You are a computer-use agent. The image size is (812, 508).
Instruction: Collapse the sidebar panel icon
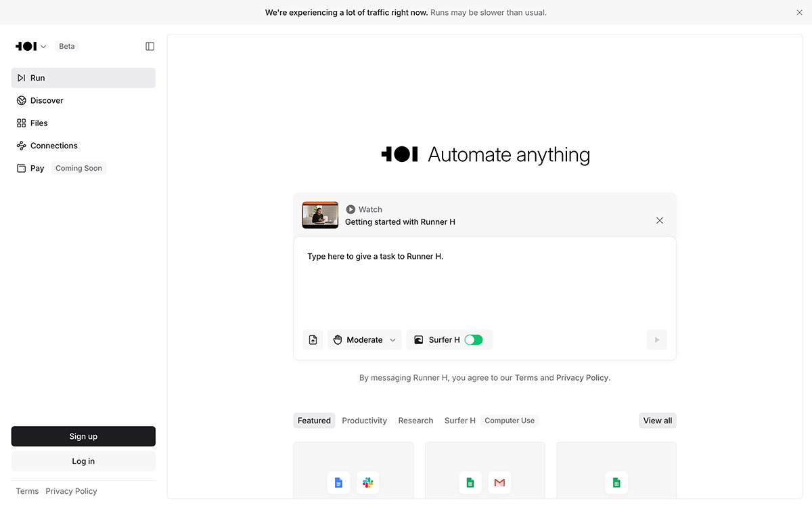[x=150, y=47]
